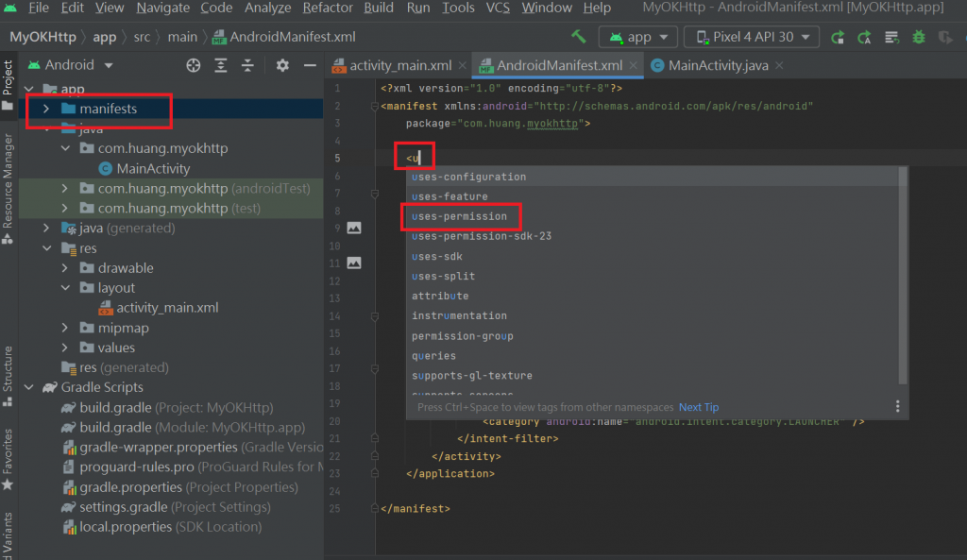Open the Favorites side tab
The height and width of the screenshot is (560, 967).
tap(8, 460)
